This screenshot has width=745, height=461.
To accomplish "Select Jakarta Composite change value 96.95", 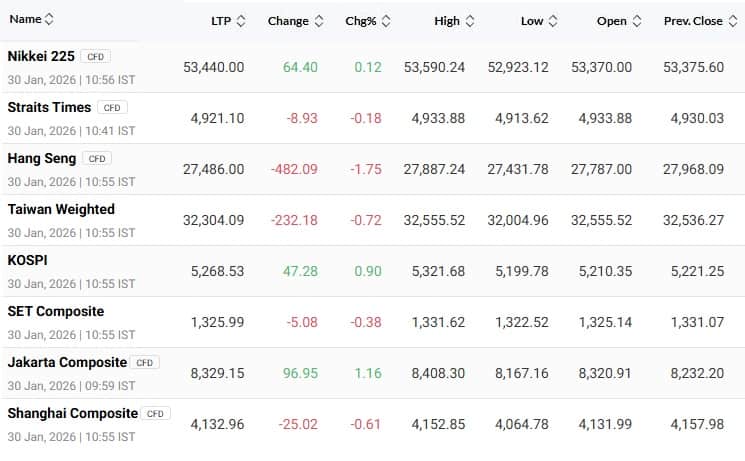I will [x=300, y=373].
